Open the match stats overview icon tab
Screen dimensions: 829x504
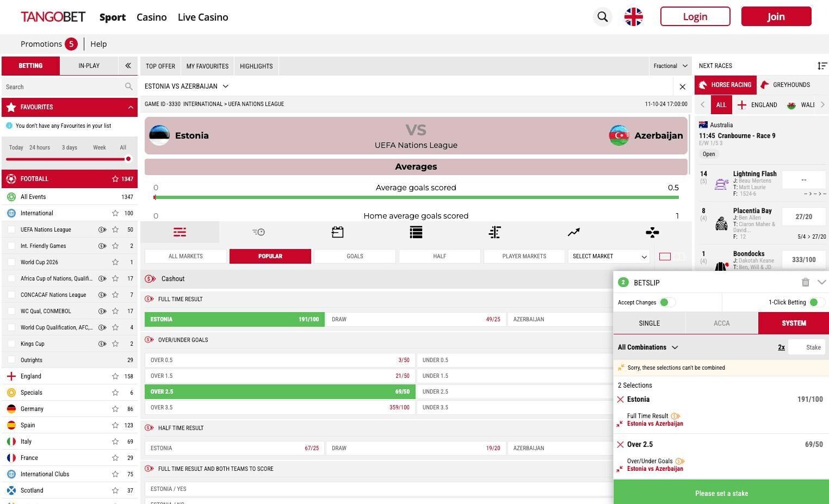180,232
